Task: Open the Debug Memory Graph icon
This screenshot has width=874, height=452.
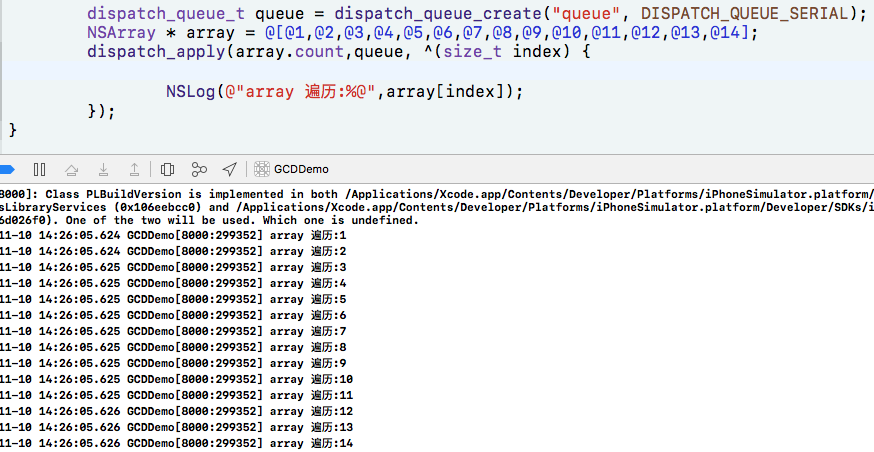Action: tap(199, 169)
